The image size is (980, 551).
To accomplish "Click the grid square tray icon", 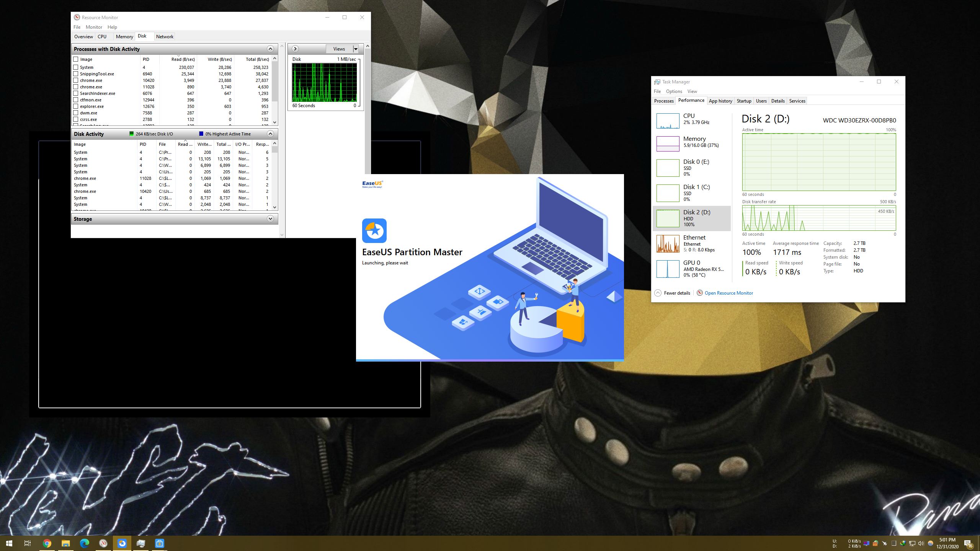I will (894, 543).
